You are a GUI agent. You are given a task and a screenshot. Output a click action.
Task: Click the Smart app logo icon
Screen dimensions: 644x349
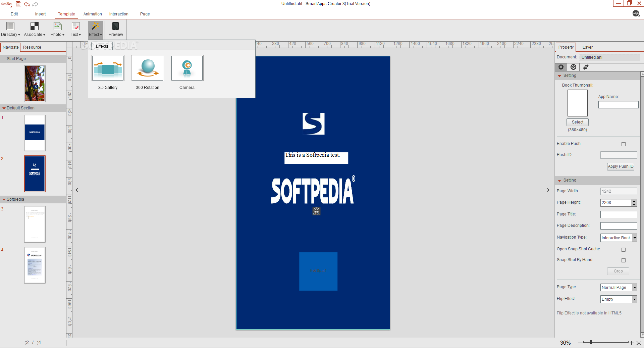point(6,4)
